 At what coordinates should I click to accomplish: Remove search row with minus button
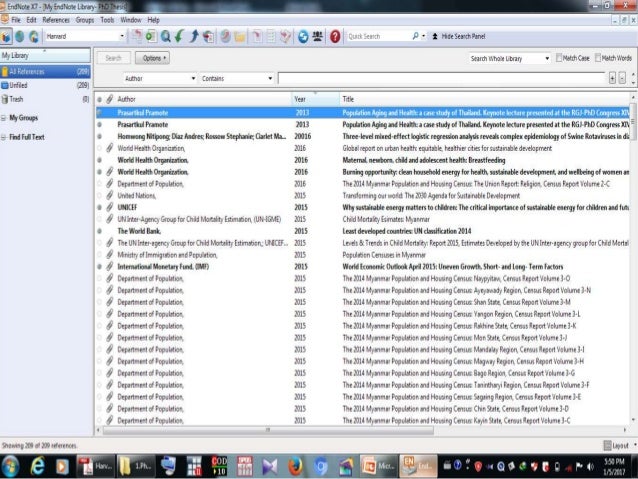point(622,78)
